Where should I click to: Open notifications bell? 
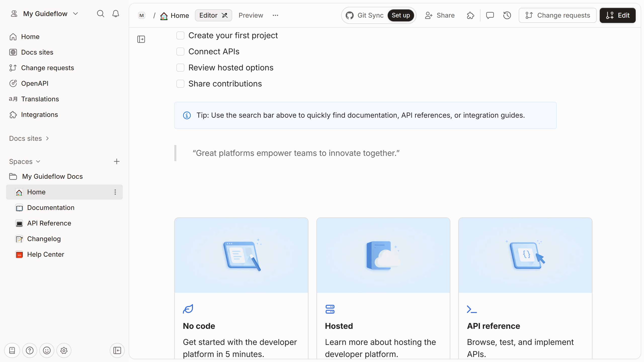pyautogui.click(x=116, y=14)
